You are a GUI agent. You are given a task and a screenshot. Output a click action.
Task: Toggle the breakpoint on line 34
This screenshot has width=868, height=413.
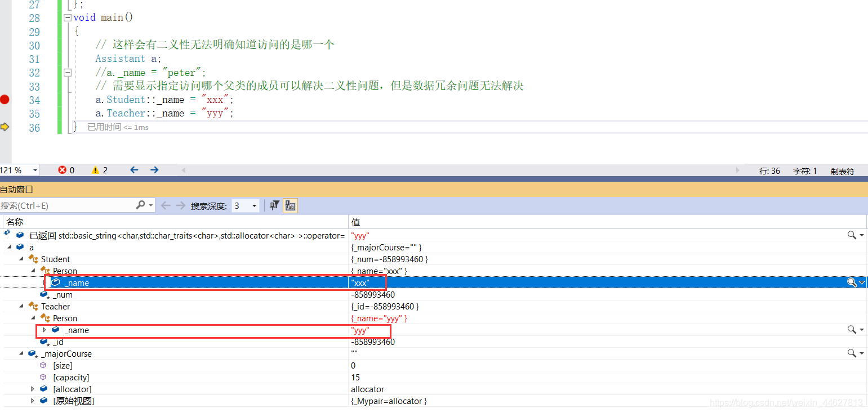[x=5, y=100]
